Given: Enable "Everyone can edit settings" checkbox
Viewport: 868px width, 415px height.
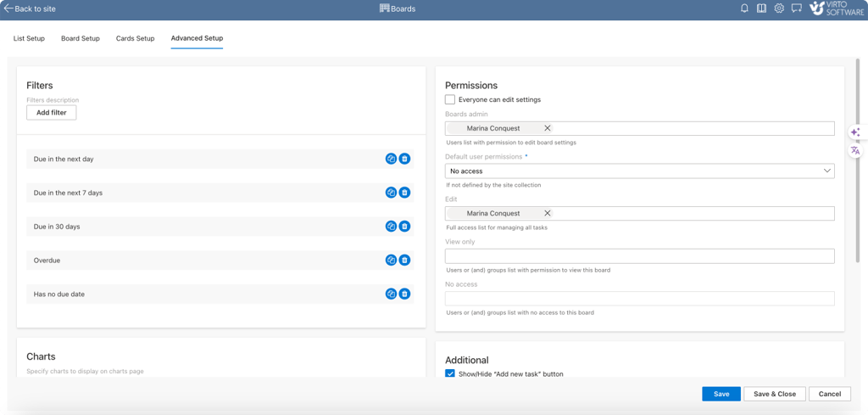Looking at the screenshot, I should tap(450, 100).
